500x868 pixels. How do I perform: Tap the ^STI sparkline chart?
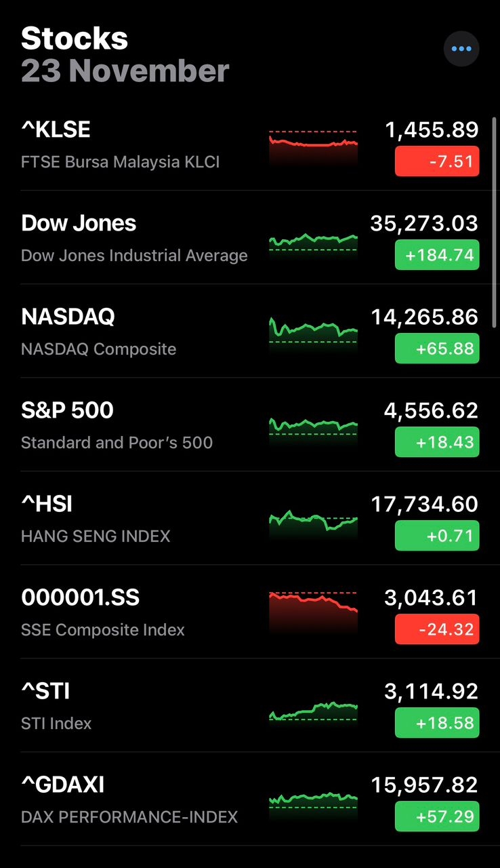click(313, 712)
